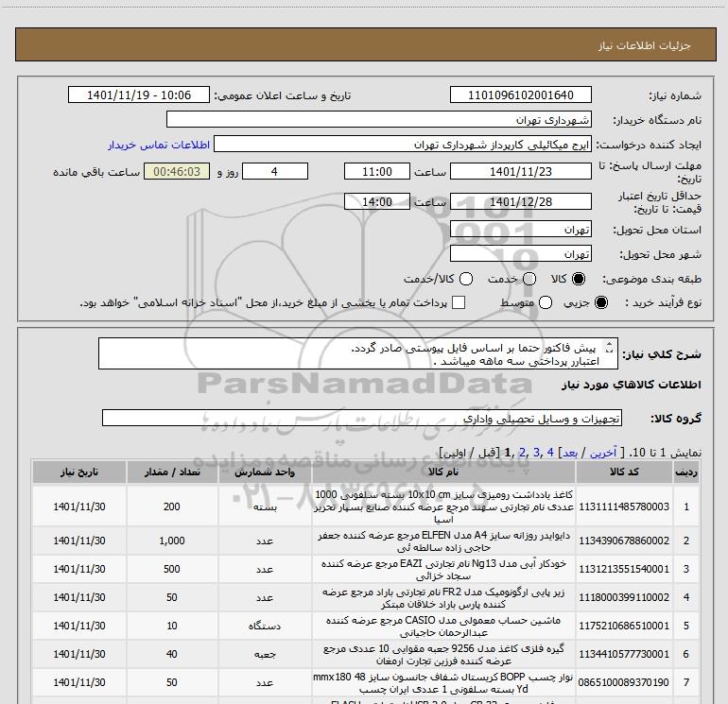Screen dimensions: 728x704
Task: Click the countdown timer 00:46:03
Action: pyautogui.click(x=177, y=171)
